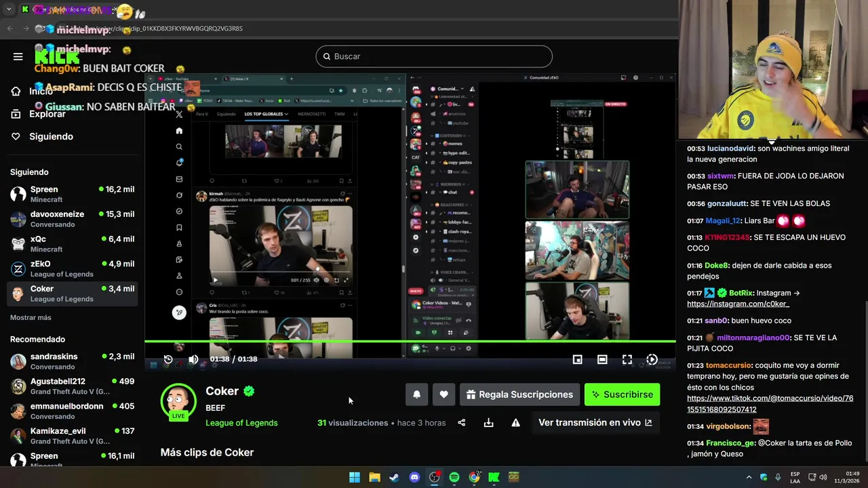Open the hamburger sidebar menu
This screenshot has width=868, height=488.
click(18, 57)
